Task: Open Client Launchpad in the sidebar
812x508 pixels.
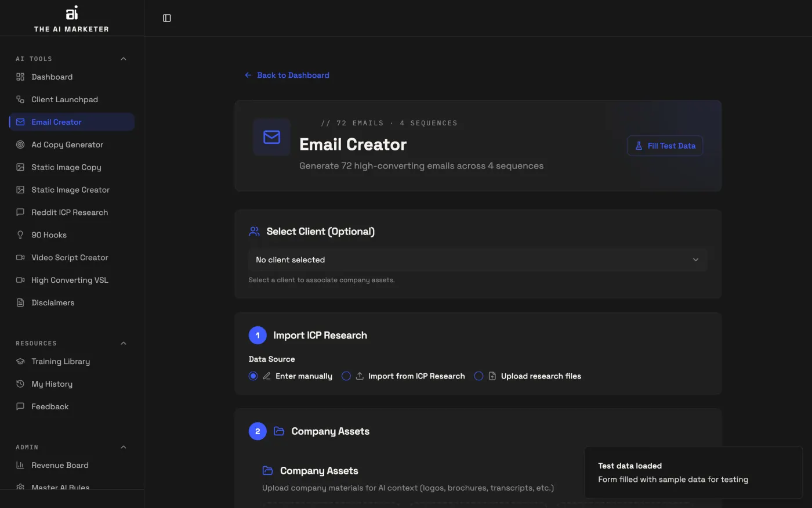Action: (x=72, y=99)
